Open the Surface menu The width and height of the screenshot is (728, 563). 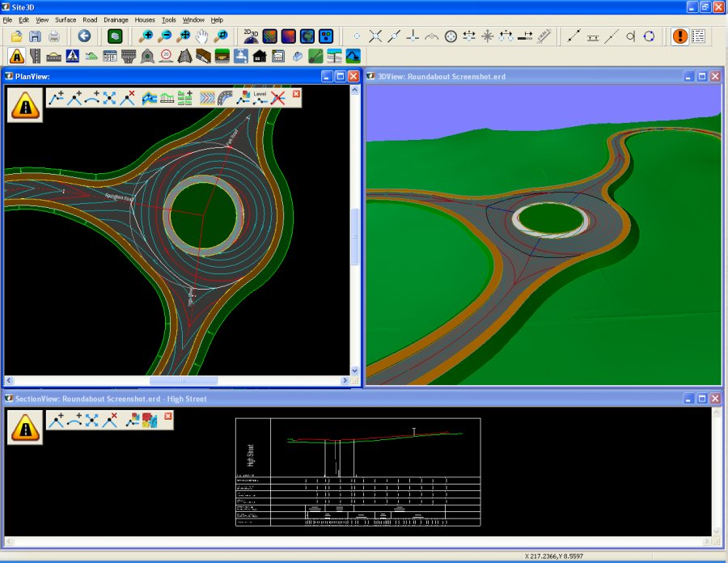click(66, 20)
